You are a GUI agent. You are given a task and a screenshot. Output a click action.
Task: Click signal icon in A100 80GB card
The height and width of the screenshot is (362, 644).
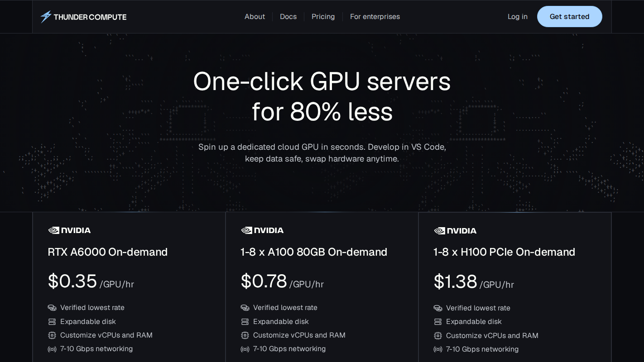pyautogui.click(x=245, y=349)
